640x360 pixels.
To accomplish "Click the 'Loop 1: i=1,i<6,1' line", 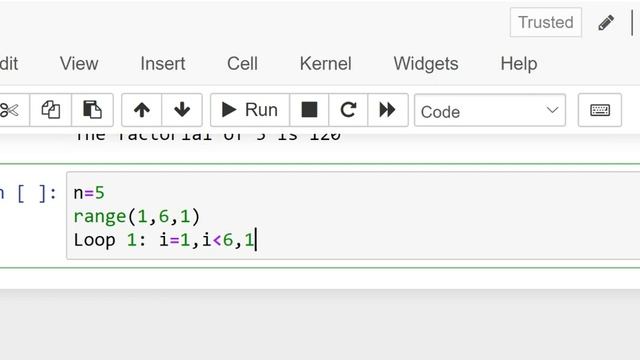I will pos(164,240).
